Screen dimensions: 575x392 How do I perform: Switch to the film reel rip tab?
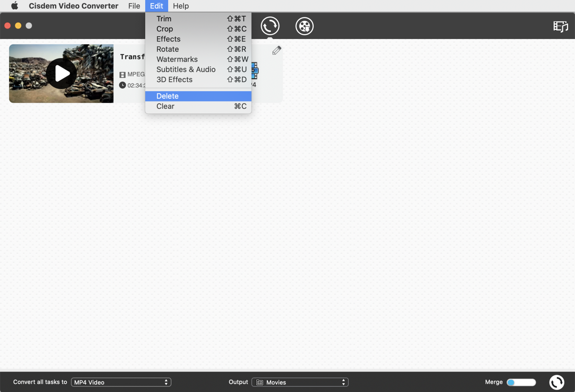304,26
